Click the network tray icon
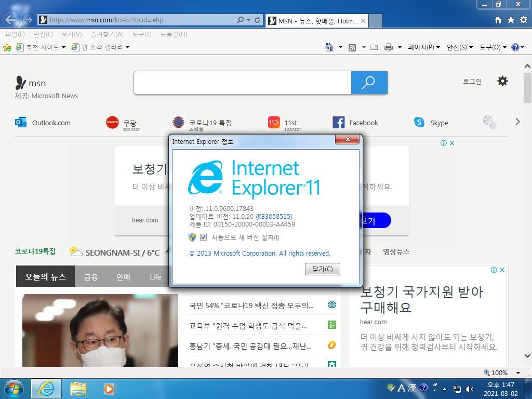The width and height of the screenshot is (532, 399). [x=457, y=389]
